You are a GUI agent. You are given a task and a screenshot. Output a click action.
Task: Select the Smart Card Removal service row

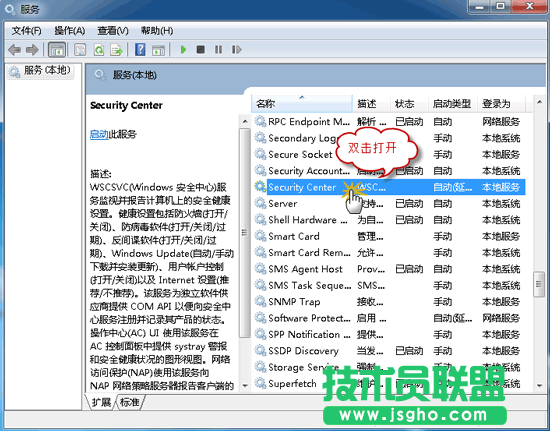[x=389, y=252]
